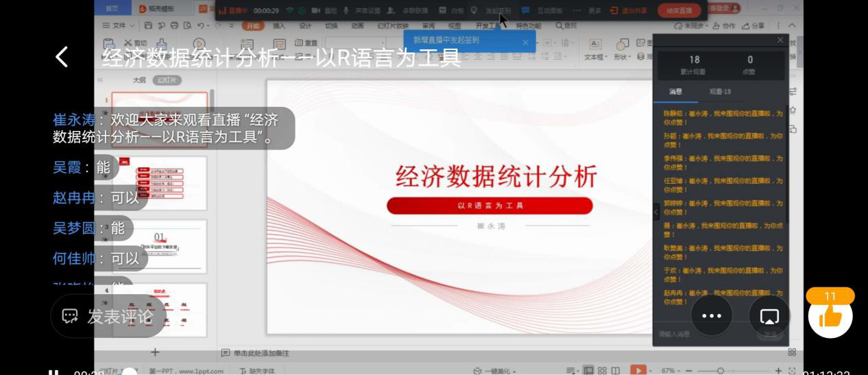Click the 查找 search icon in ribbon
The image size is (868, 375).
(x=566, y=26)
